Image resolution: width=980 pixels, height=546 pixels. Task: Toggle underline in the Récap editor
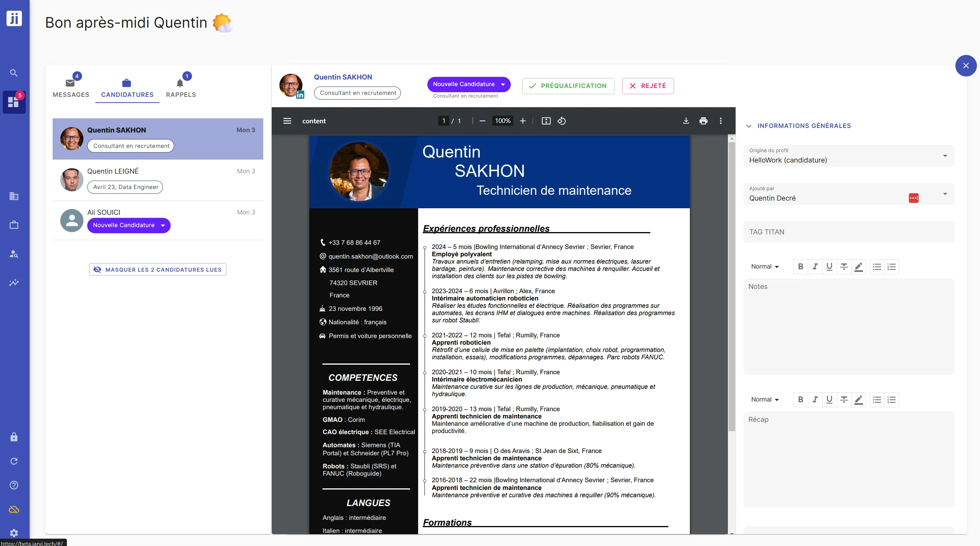pos(829,400)
